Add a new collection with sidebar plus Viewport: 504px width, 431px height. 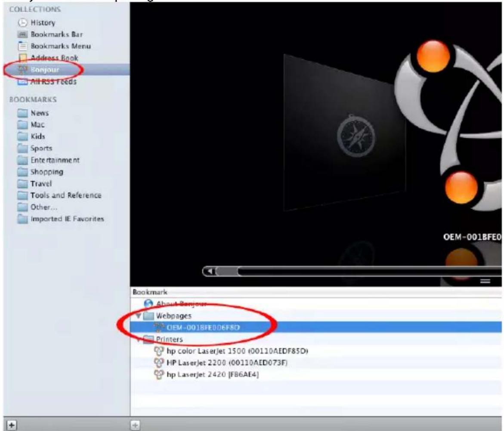click(11, 425)
